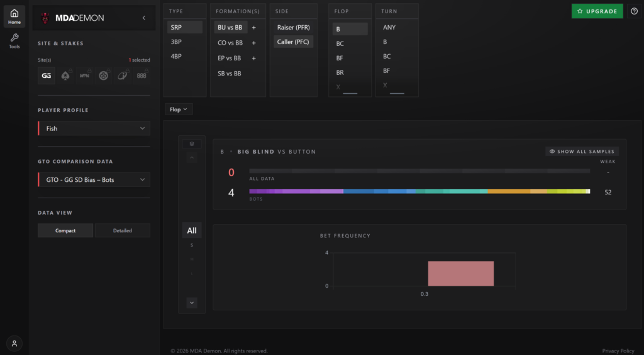Select All bet sizes

coord(192,230)
